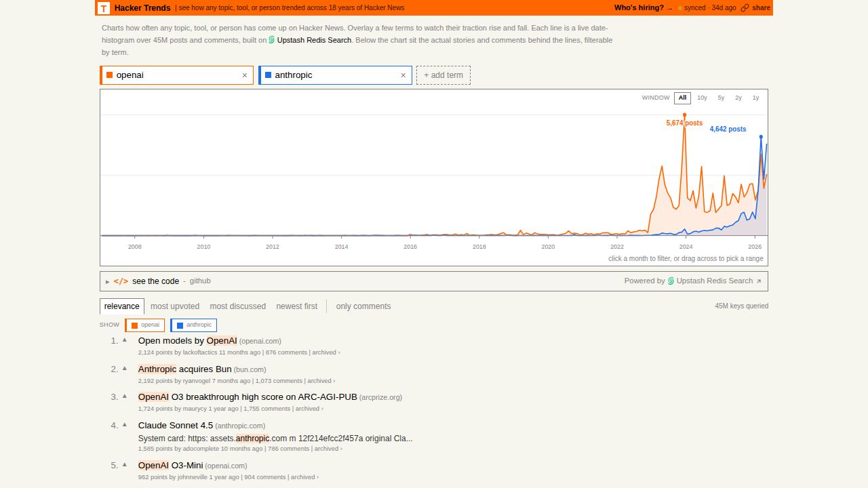Click the '(bun.com)' domain link
868x488 pixels.
[x=250, y=370]
